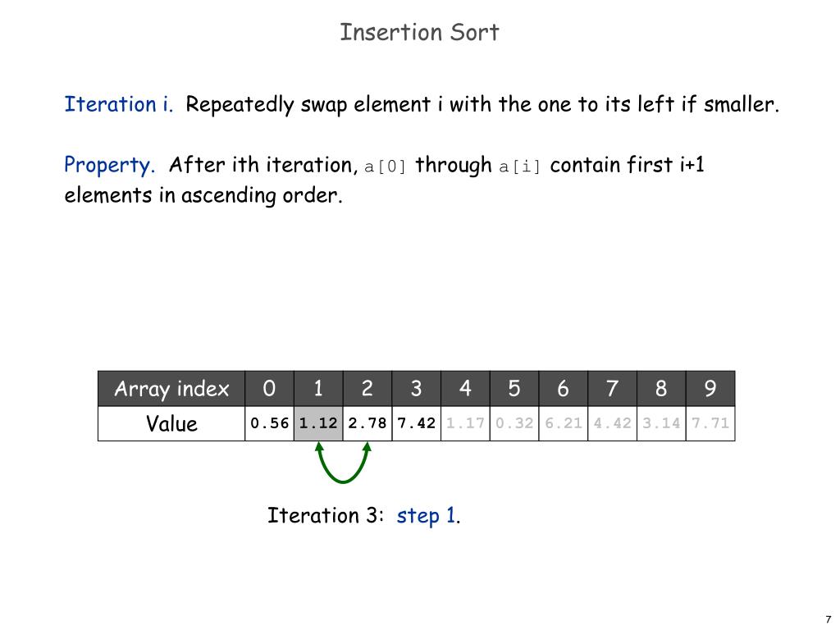Click the blue Iteration i. heading
This screenshot has width=840, height=630.
click(x=119, y=104)
